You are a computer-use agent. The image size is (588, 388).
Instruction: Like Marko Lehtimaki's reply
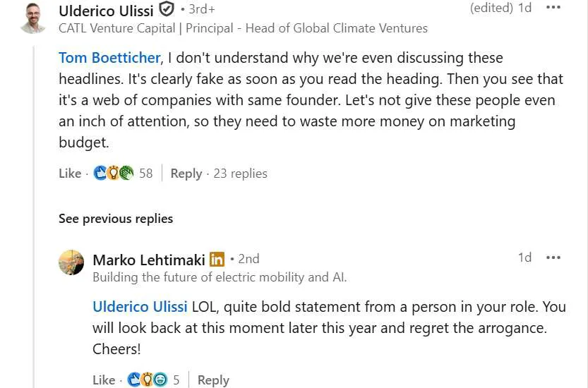[104, 380]
